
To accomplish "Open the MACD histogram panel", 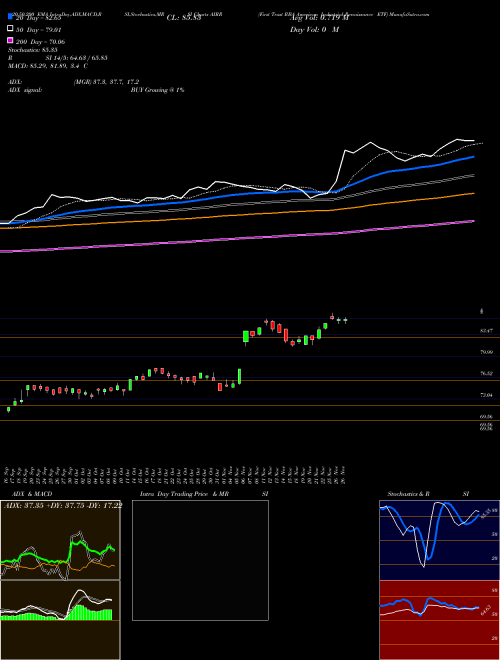I will pyautogui.click(x=60, y=620).
